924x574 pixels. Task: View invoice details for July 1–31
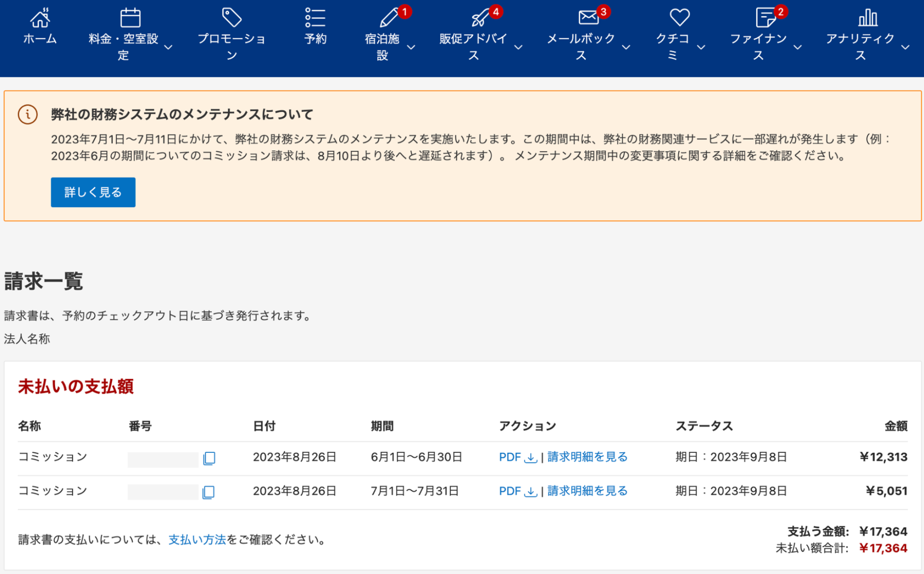[x=587, y=491]
